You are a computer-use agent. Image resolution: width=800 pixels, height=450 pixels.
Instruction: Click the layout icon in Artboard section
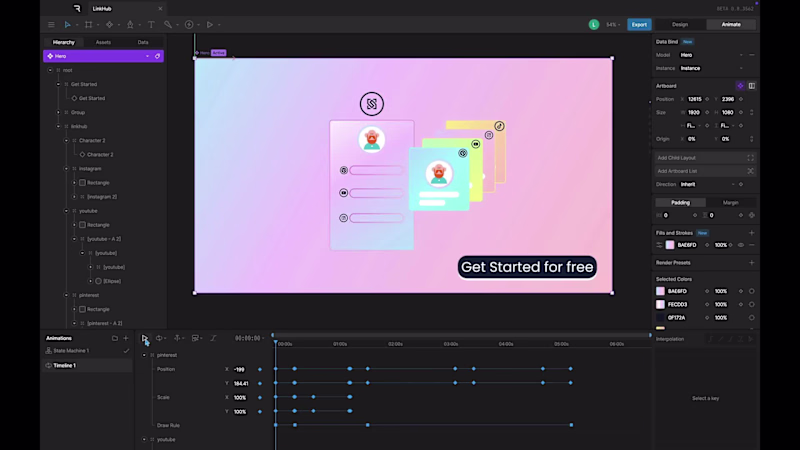(752, 86)
